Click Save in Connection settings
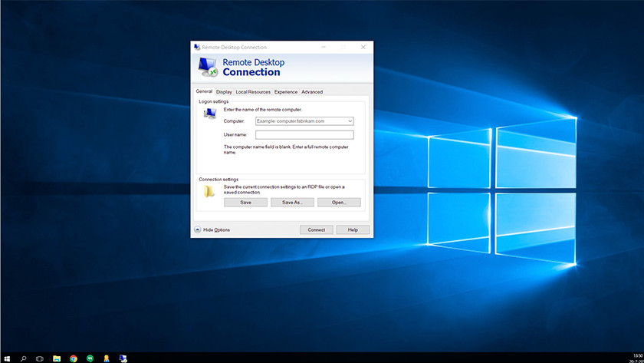The height and width of the screenshot is (363, 644). coord(245,203)
